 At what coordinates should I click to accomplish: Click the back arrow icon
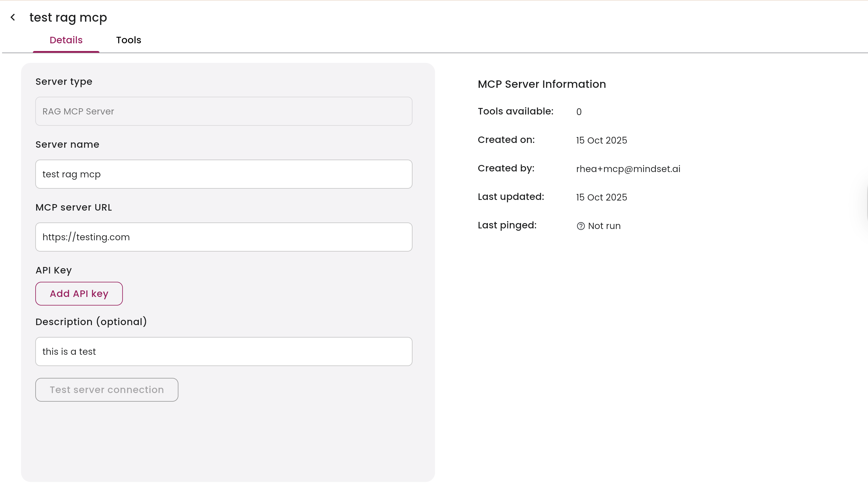click(x=13, y=17)
